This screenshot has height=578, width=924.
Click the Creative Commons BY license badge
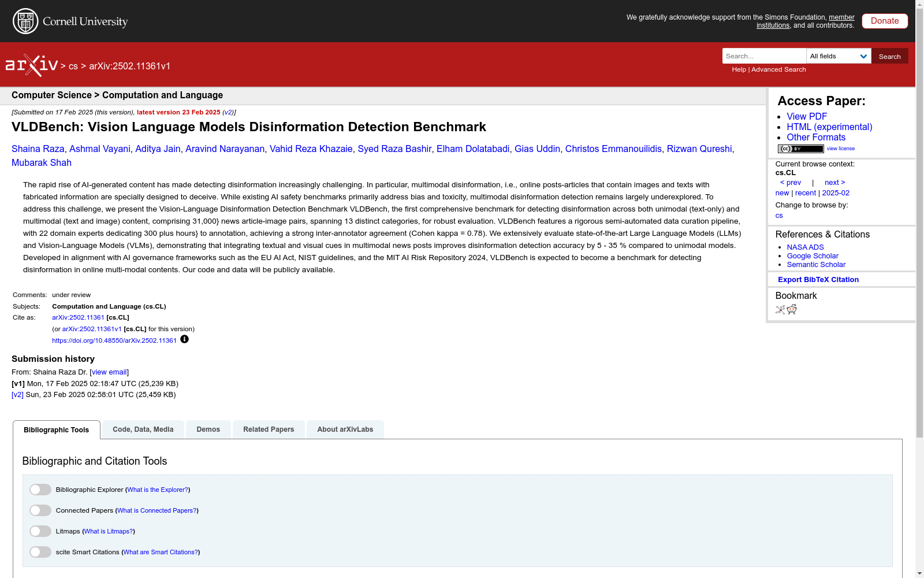(800, 149)
